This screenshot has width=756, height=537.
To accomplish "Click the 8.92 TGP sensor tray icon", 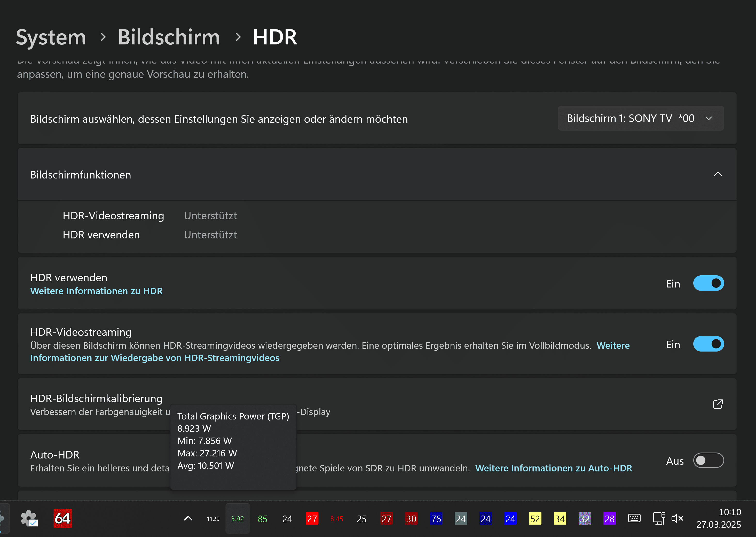I will [x=237, y=518].
